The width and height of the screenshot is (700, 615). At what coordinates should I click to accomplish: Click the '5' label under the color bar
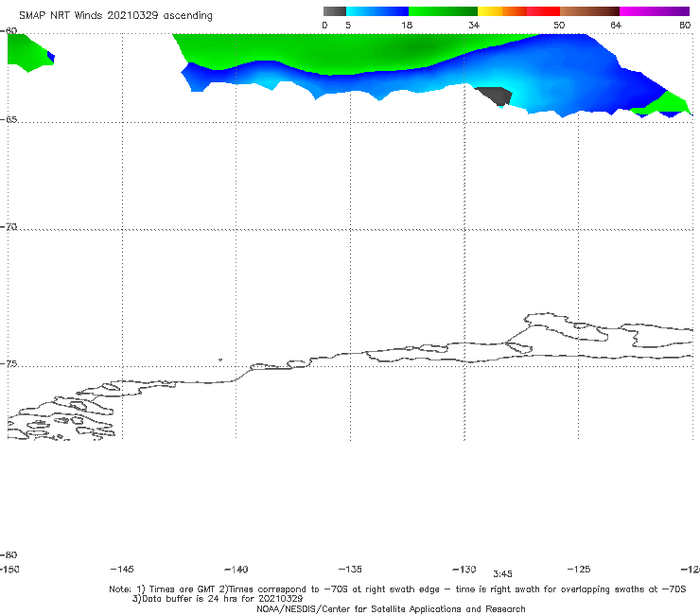pos(348,26)
